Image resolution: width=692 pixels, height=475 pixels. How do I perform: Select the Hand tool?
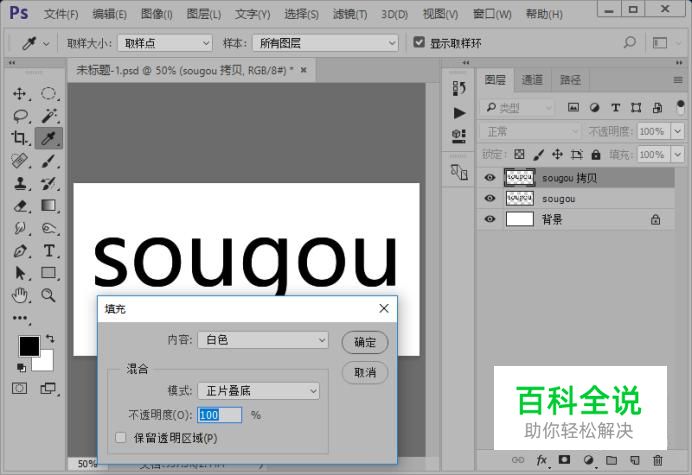pos(20,295)
